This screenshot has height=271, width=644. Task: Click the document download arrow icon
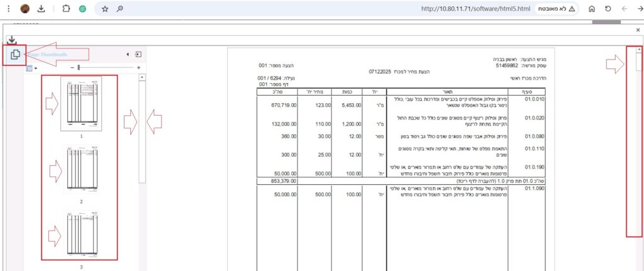coord(11,40)
